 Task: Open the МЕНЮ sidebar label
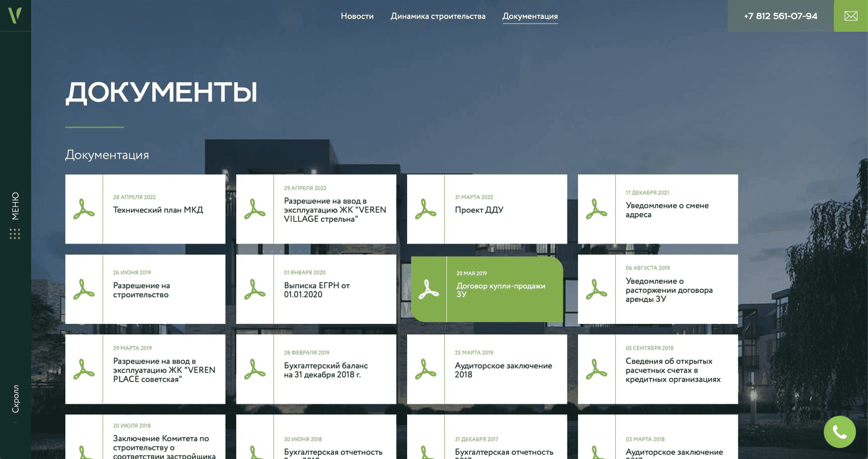click(15, 206)
